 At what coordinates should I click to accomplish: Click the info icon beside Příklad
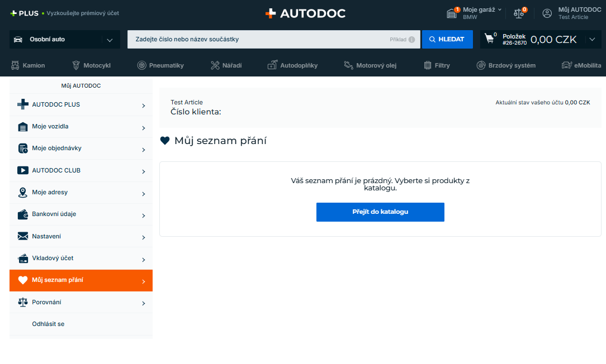411,40
